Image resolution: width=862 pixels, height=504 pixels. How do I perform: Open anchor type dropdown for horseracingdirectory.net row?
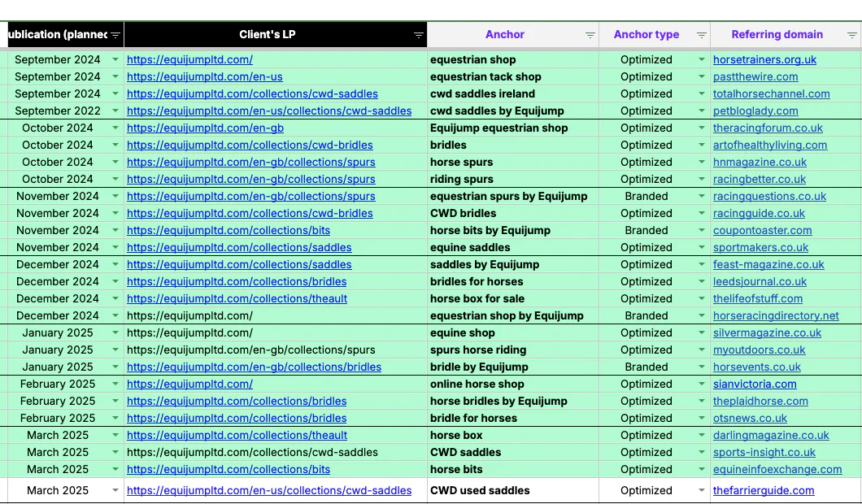[x=701, y=315]
